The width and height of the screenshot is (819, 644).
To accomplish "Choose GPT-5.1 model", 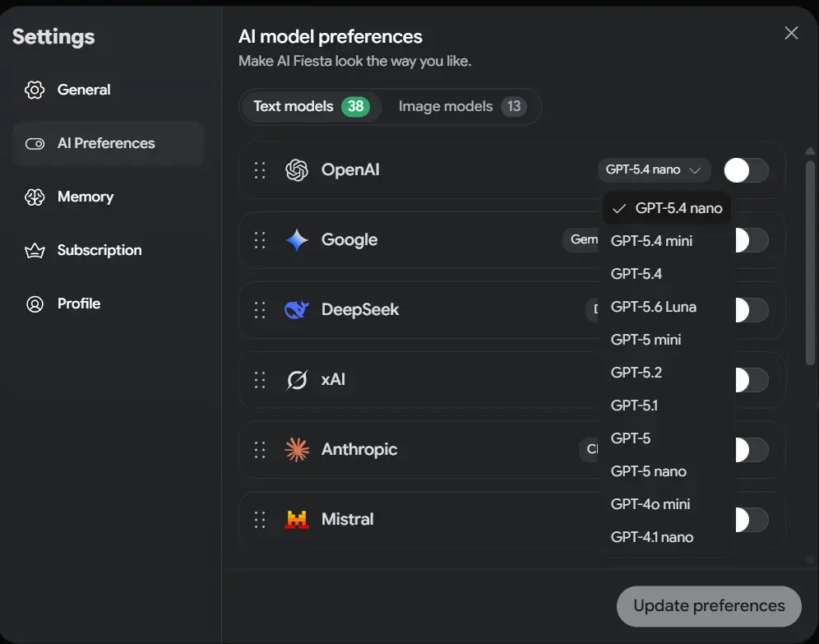I will click(667, 405).
